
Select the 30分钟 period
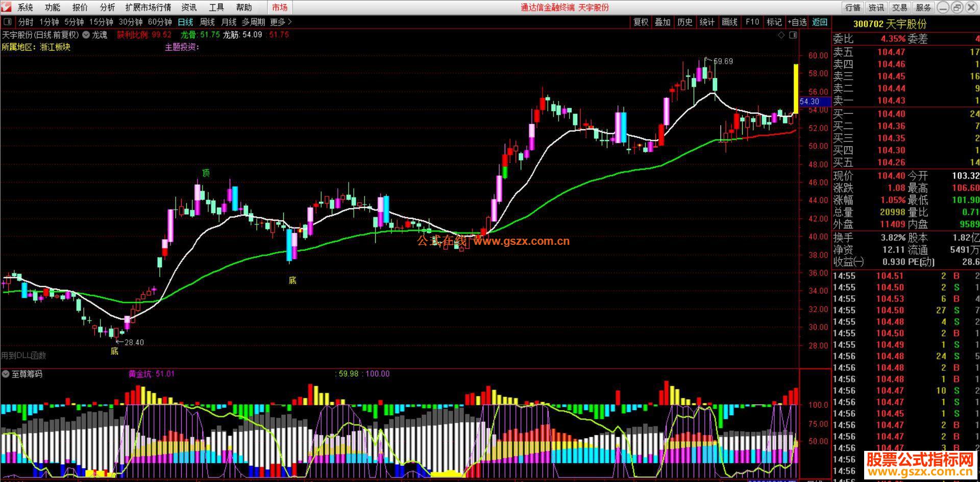tap(131, 22)
